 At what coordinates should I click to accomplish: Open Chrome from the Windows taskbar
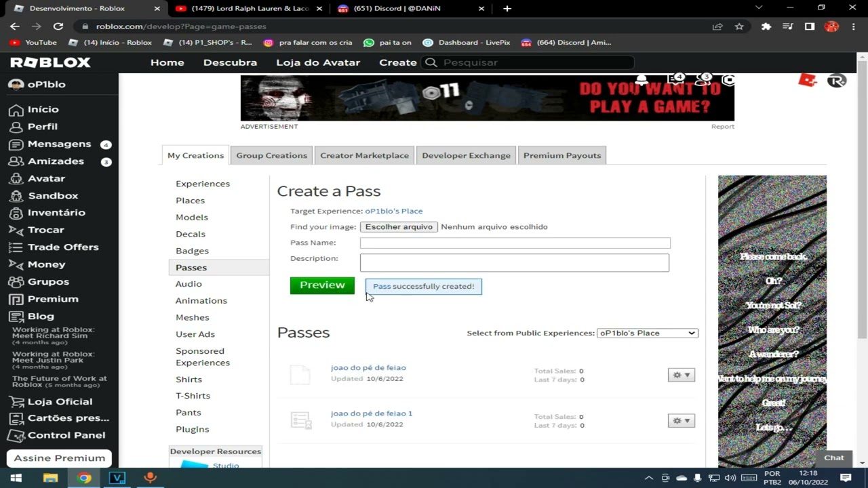[x=84, y=478]
